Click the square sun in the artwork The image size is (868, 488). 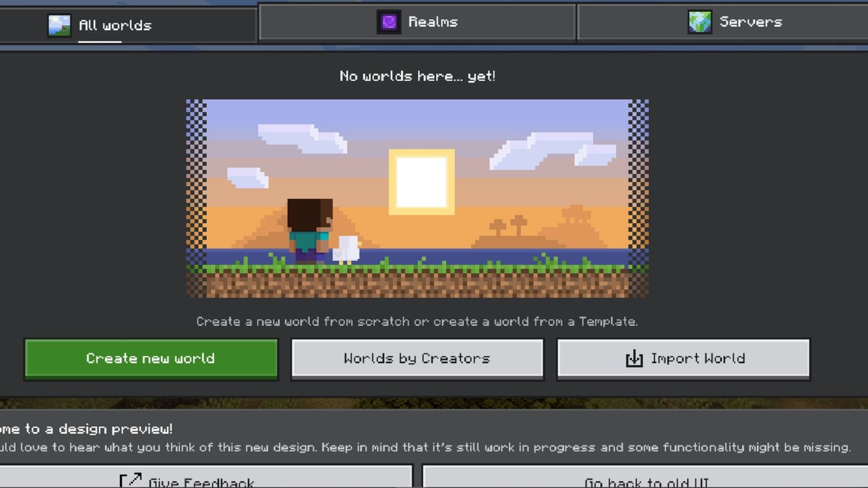(422, 182)
